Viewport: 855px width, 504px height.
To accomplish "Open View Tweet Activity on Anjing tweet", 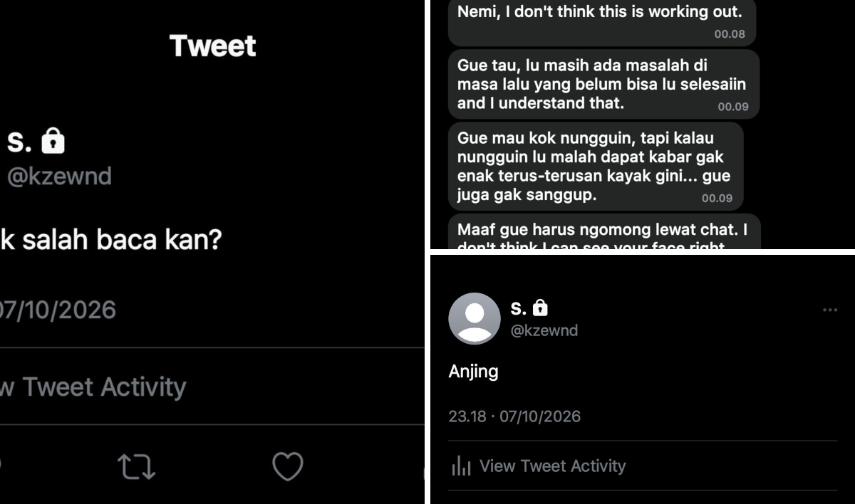I will 538,466.
